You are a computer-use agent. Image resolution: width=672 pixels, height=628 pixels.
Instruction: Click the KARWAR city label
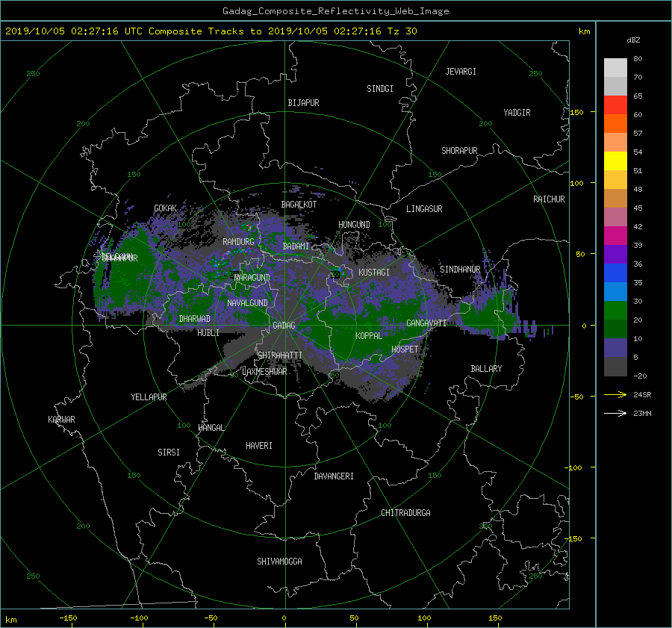click(x=61, y=420)
